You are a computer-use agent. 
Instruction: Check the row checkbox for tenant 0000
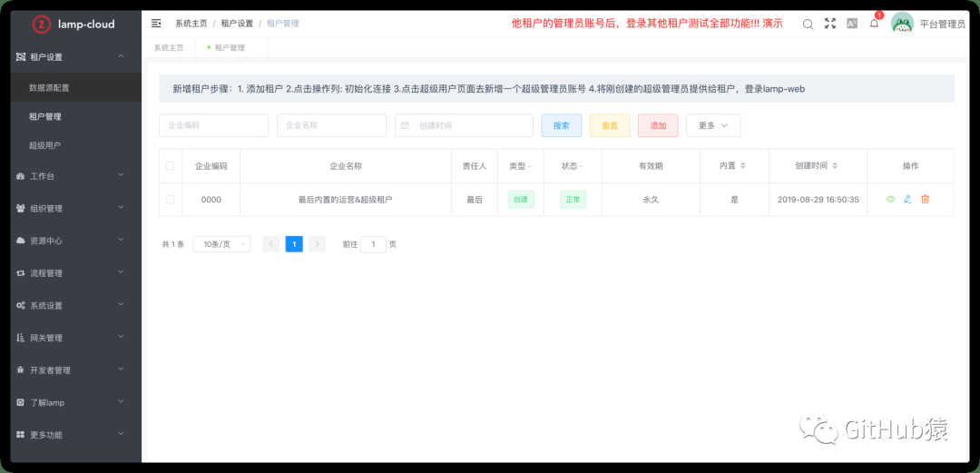point(170,200)
